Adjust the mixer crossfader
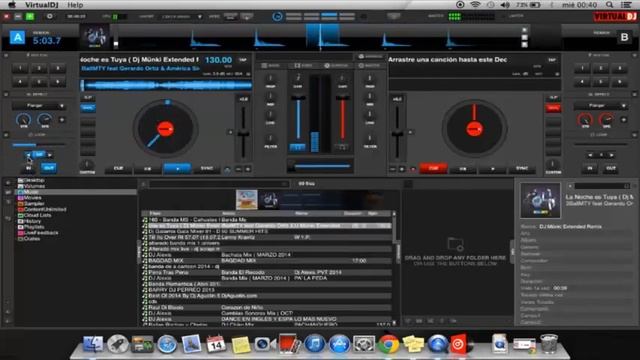Screen dimensions: 640x360 pyautogui.click(x=321, y=166)
